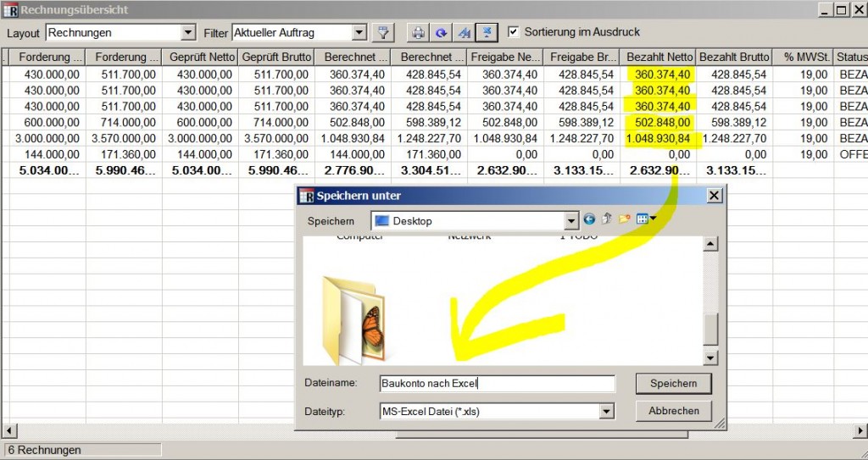
Task: Click in the Dateiname text field
Action: click(496, 384)
